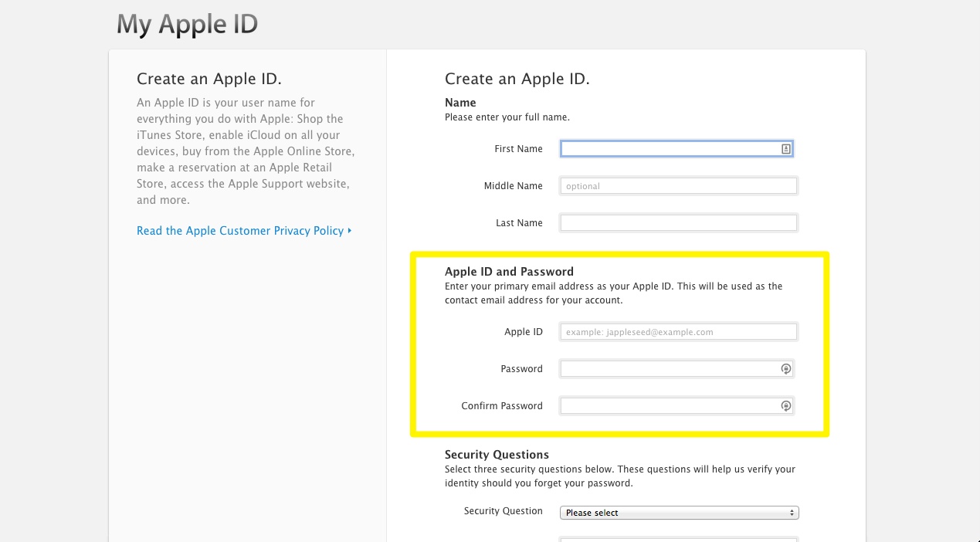Click the Security Question label
Screen dimensions: 980x542
coord(504,511)
